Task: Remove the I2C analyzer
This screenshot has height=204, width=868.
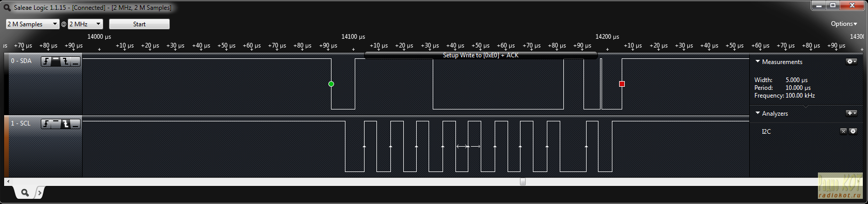Action: (x=843, y=131)
